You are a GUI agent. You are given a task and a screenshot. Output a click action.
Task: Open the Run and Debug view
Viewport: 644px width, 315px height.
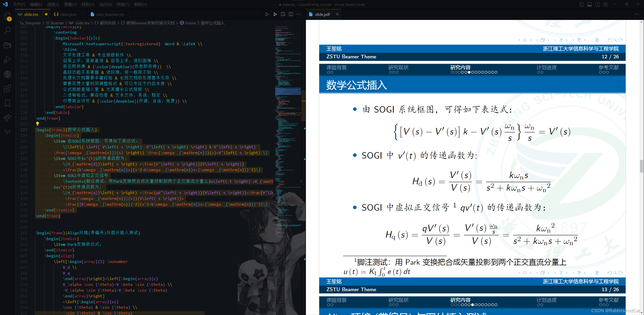point(7,59)
